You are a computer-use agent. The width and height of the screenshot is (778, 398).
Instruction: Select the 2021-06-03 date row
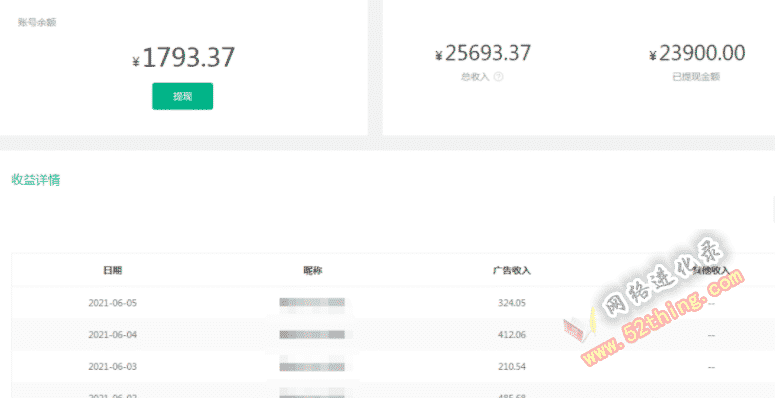pos(393,367)
